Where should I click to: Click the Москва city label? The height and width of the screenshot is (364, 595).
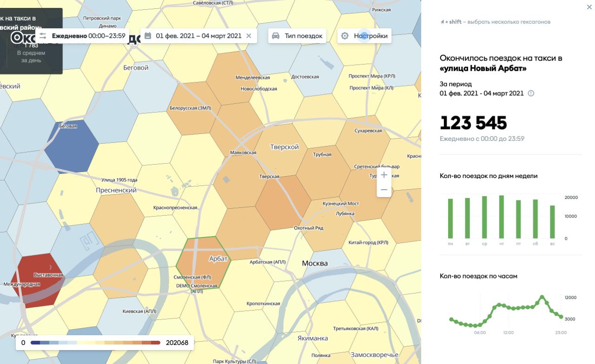[x=315, y=263]
